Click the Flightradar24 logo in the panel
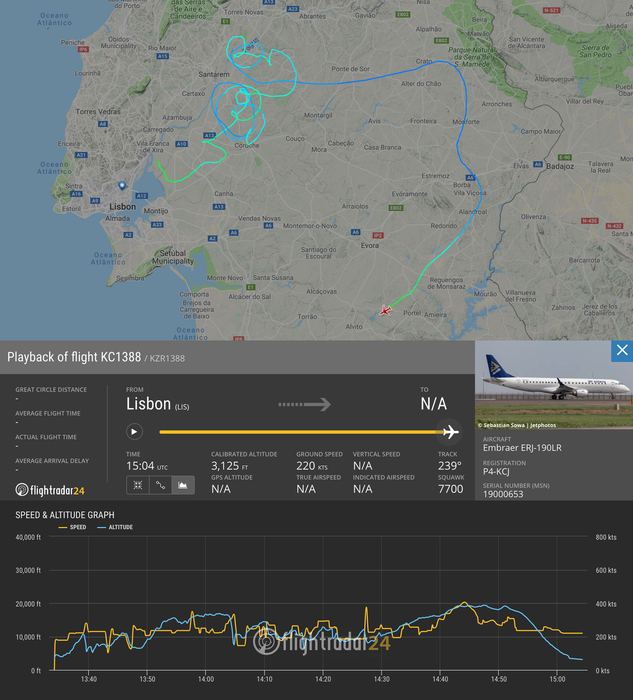 click(50, 489)
